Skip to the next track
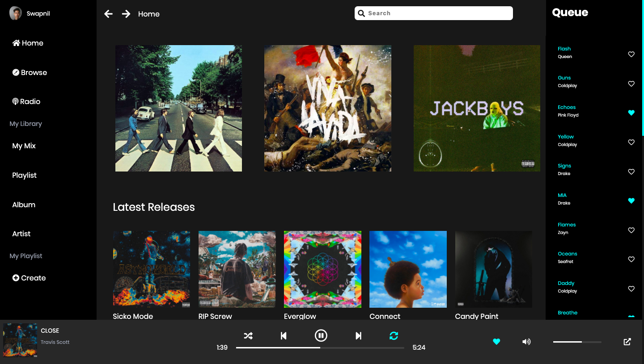This screenshot has height=364, width=644. (358, 336)
